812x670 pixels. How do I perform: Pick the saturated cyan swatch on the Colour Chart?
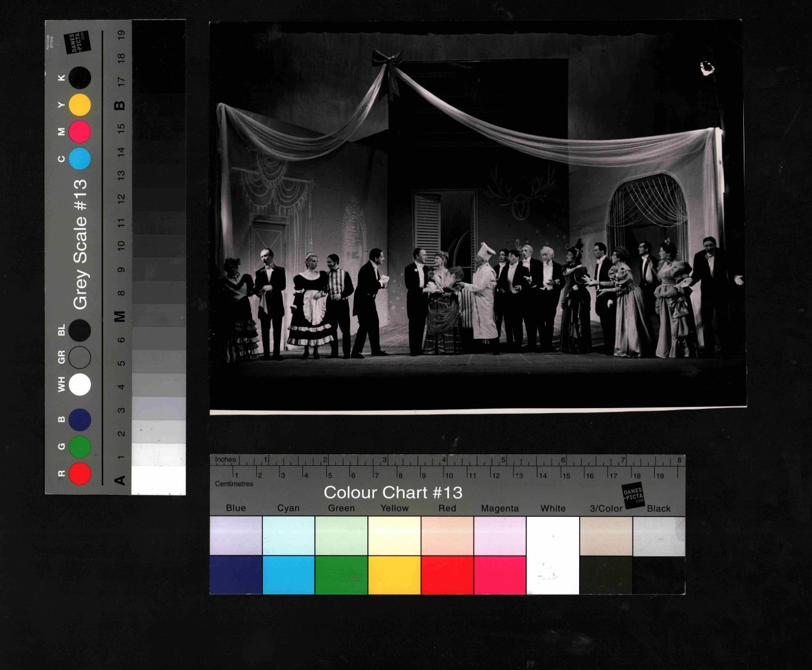click(x=289, y=575)
